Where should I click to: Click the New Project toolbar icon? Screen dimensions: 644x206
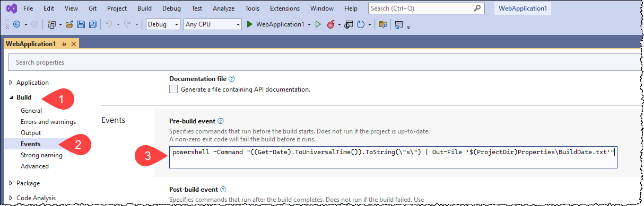[52, 24]
